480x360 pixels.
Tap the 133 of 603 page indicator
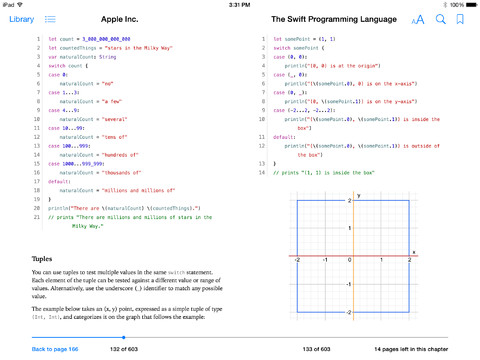pos(316,349)
